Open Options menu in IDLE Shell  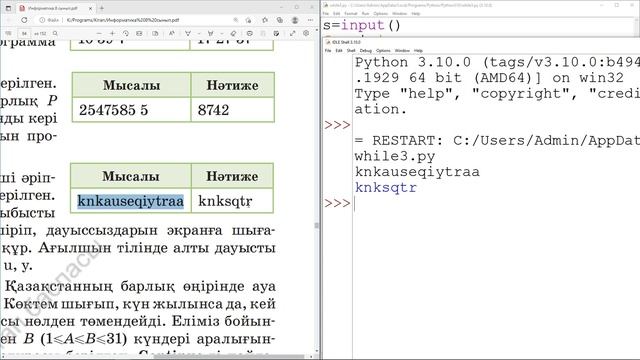click(x=383, y=51)
